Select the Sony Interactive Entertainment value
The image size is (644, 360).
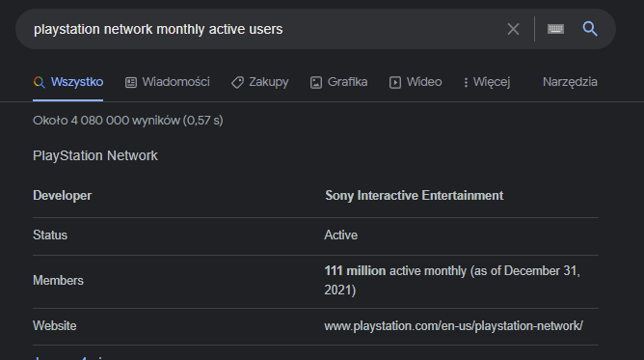tap(414, 196)
